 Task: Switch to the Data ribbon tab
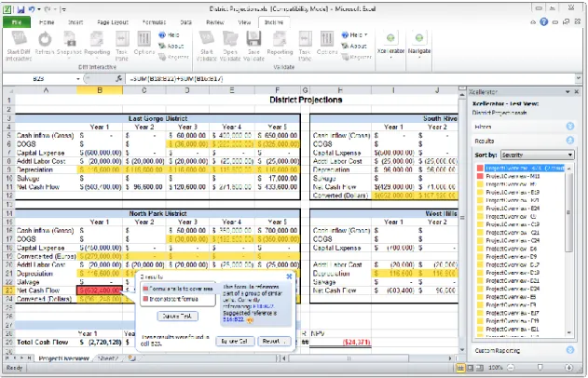(x=185, y=22)
